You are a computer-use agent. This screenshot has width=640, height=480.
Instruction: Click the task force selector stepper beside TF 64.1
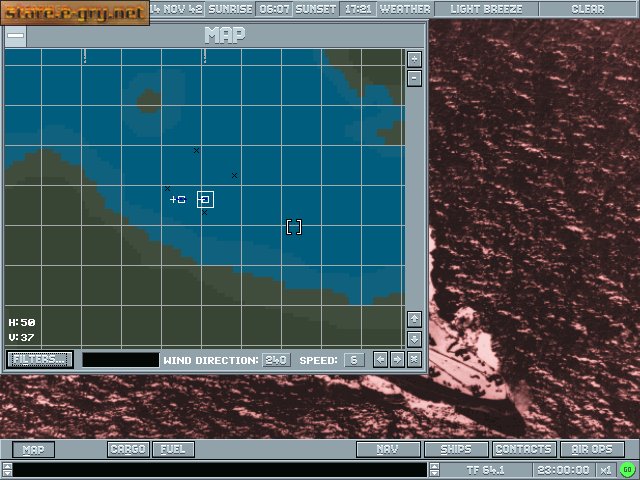tap(434, 470)
